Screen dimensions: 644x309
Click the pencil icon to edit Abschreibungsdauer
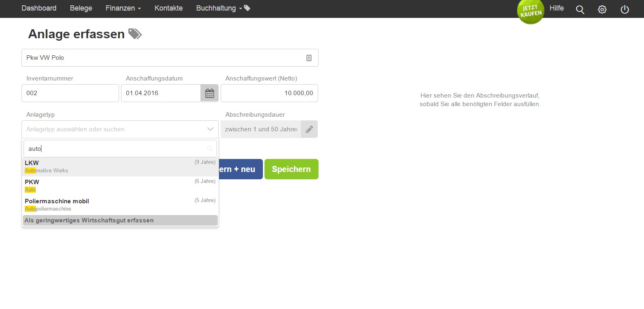[309, 129]
